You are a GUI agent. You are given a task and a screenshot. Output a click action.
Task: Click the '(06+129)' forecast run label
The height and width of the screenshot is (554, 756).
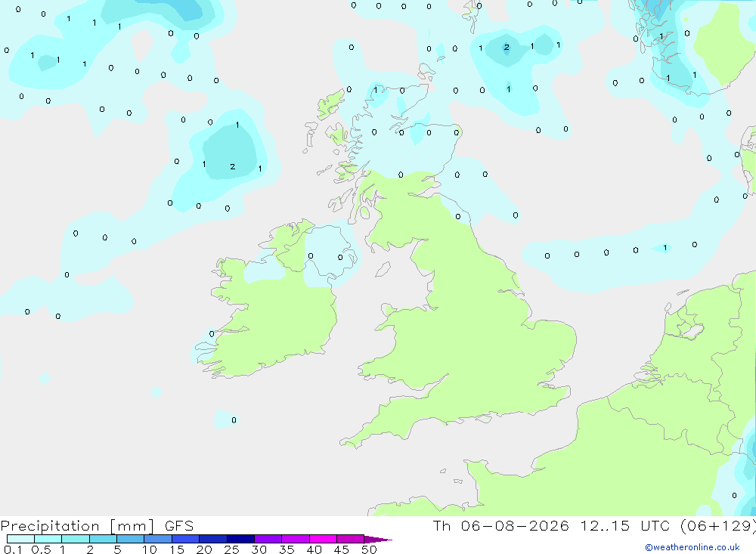[x=718, y=526]
